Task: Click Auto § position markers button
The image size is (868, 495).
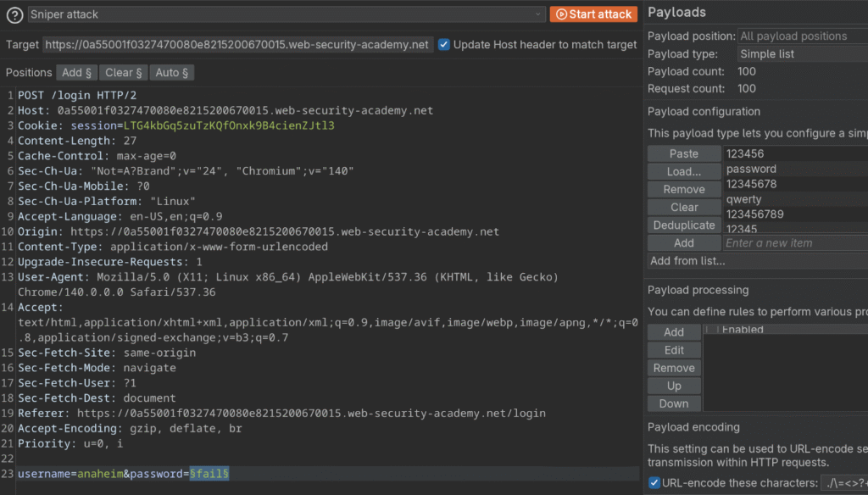Action: (173, 73)
